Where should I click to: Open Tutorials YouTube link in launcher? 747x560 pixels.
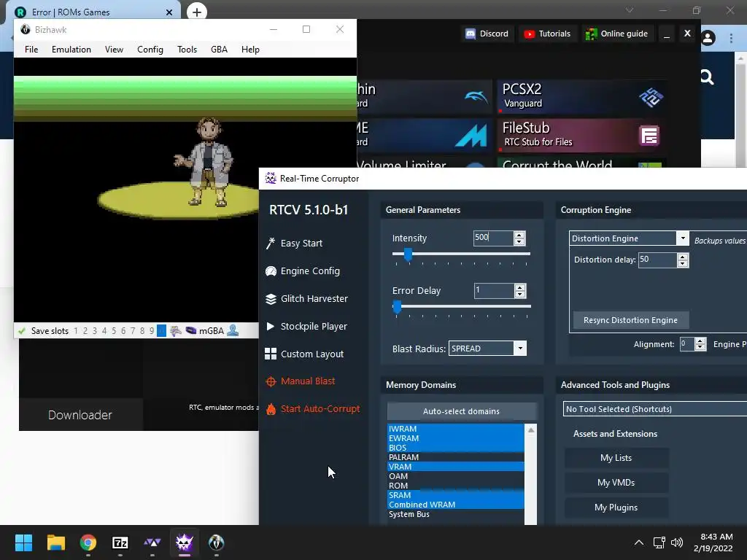[547, 34]
